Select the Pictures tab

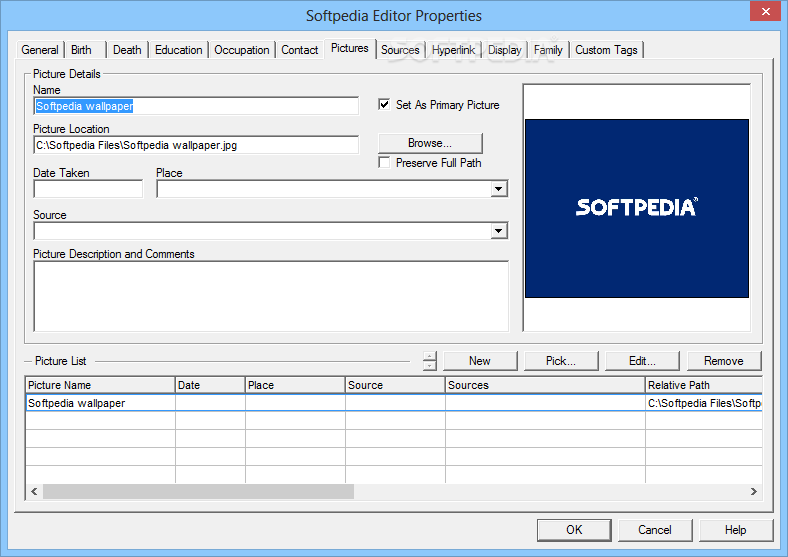coord(350,48)
